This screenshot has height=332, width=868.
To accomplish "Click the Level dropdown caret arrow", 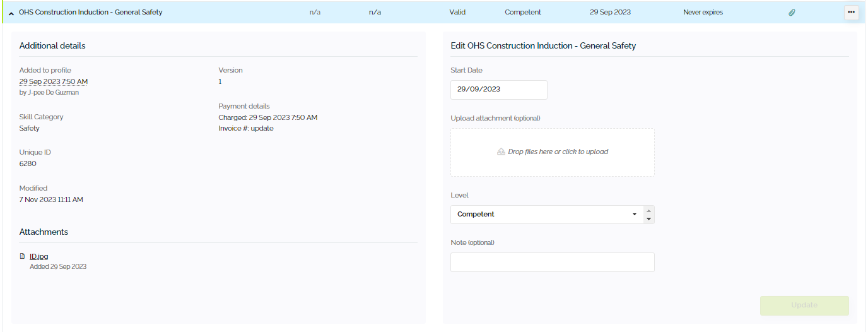I will (x=634, y=215).
